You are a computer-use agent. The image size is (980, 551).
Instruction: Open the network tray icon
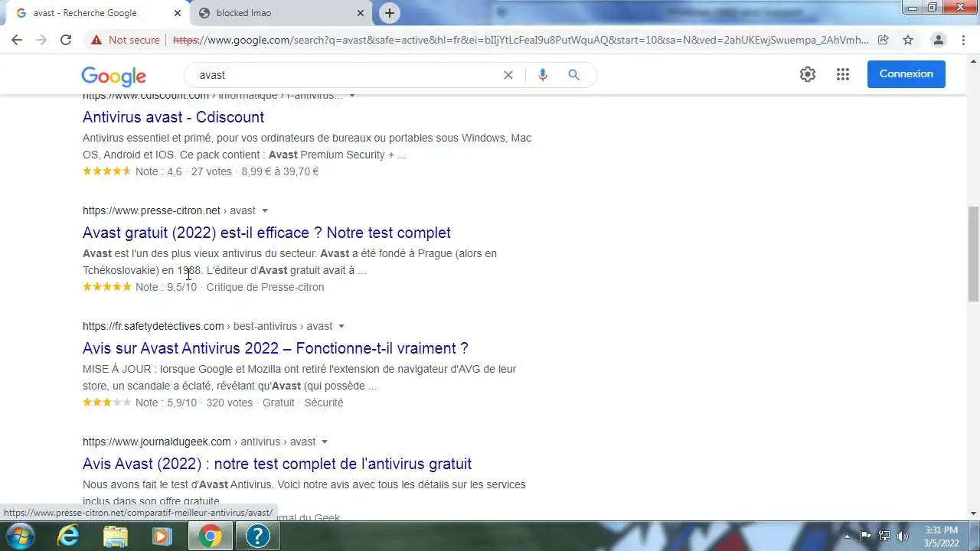click(884, 536)
